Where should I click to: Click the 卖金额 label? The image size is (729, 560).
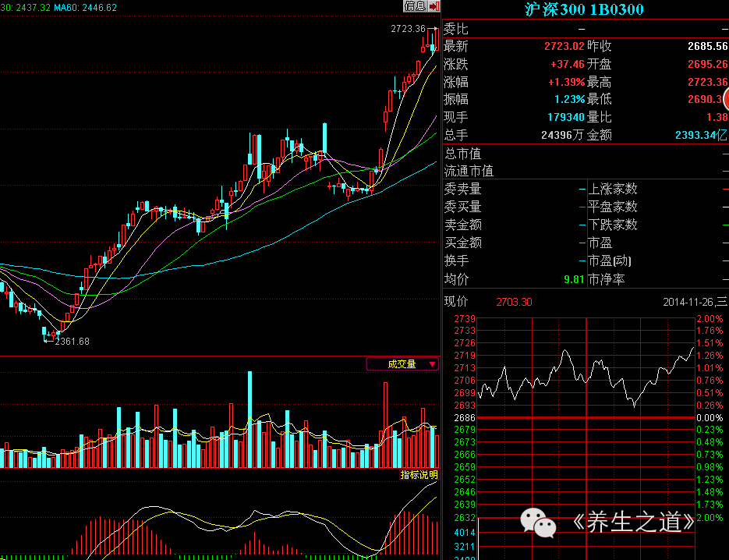click(x=462, y=225)
